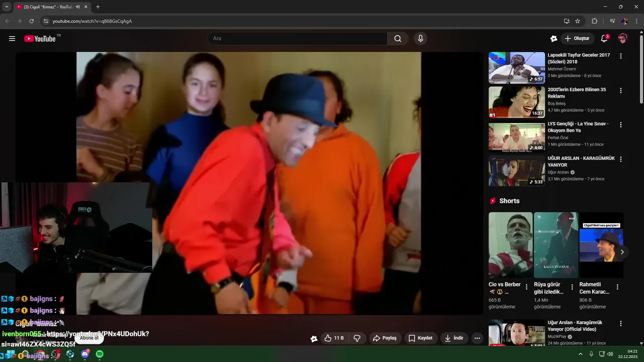Open Discord from the taskbar

[85, 354]
